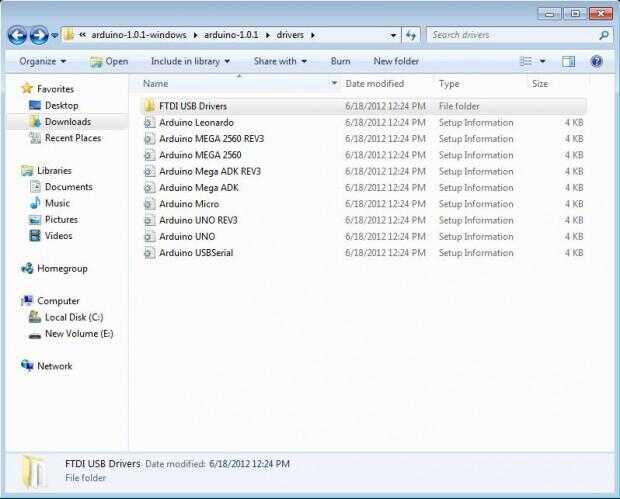Click the search magnifier icon

604,35
